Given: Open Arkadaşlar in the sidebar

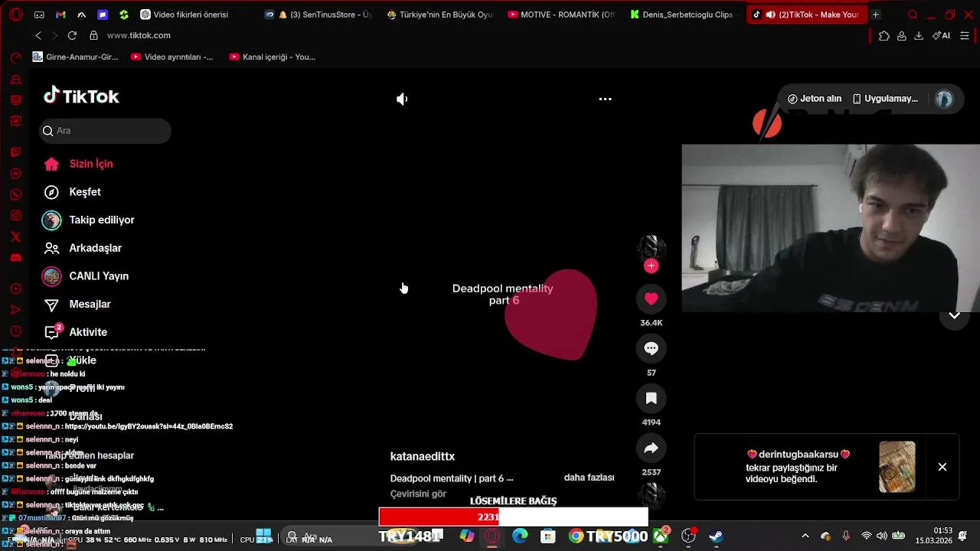Looking at the screenshot, I should click(95, 248).
